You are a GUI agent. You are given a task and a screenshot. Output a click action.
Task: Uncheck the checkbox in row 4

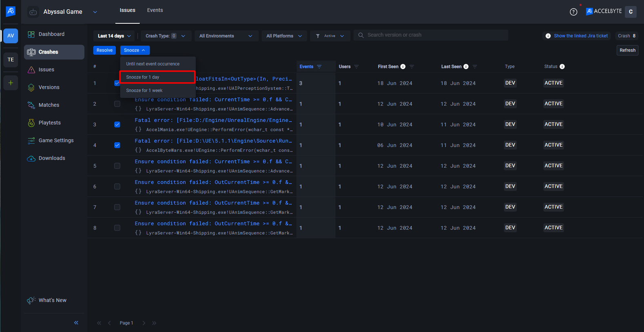(117, 145)
